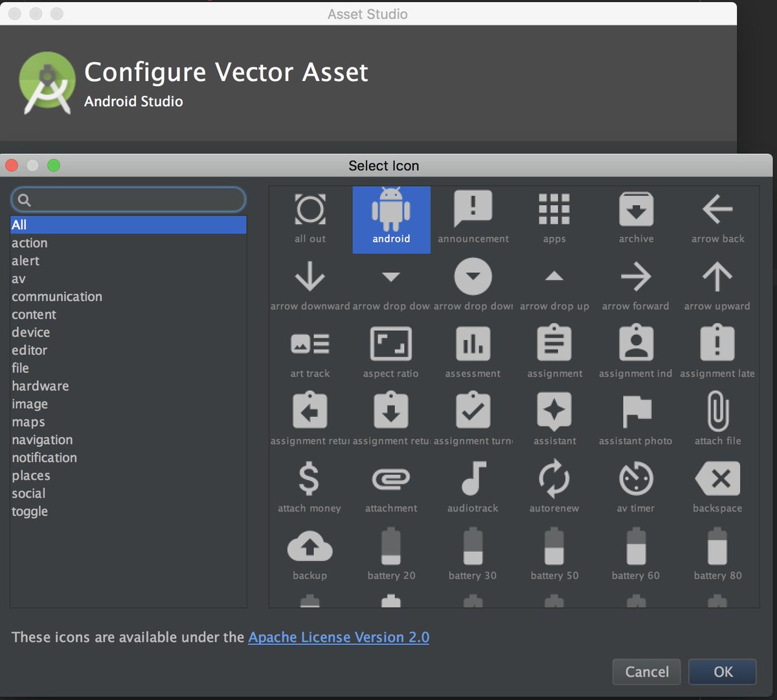
Task: Select the autorenew icon
Action: click(x=554, y=479)
